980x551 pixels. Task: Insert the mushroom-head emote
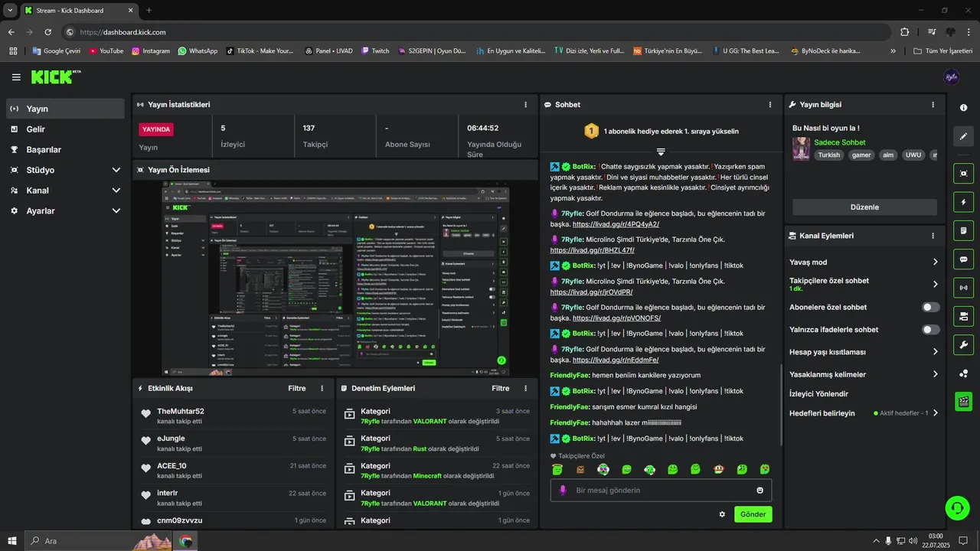(718, 469)
